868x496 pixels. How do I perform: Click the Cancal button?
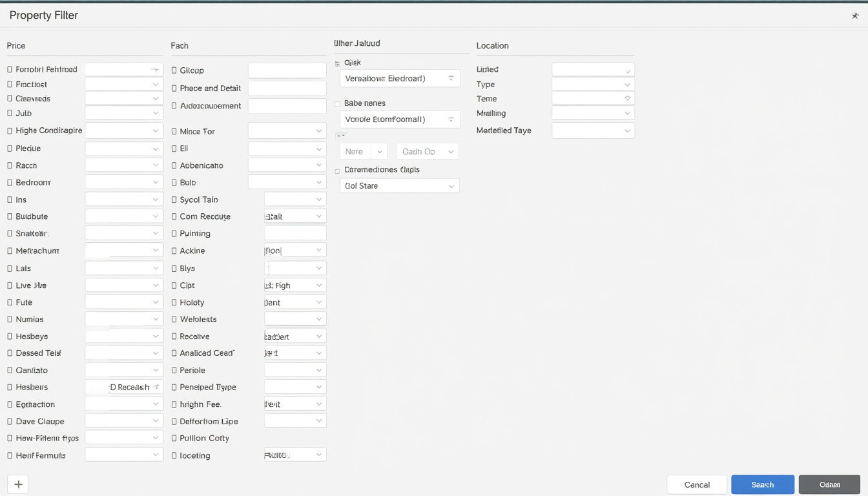[697, 484]
